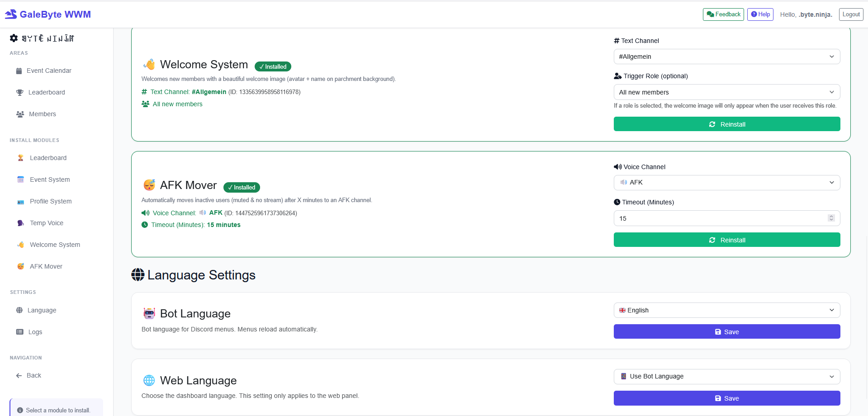Open the Event System module icon
The height and width of the screenshot is (416, 868).
coord(20,179)
